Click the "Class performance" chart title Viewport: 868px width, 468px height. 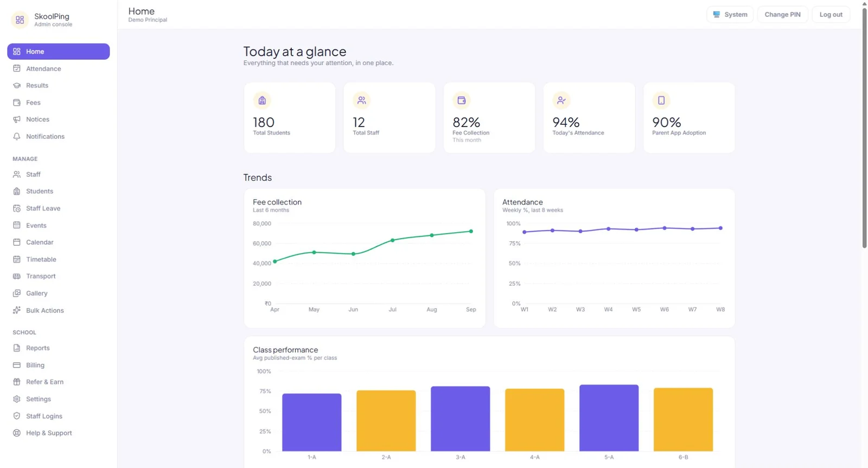[x=285, y=350]
